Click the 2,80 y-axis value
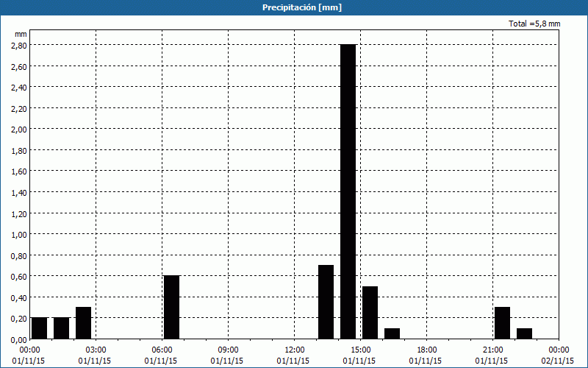This screenshot has height=368, width=588. [20, 45]
